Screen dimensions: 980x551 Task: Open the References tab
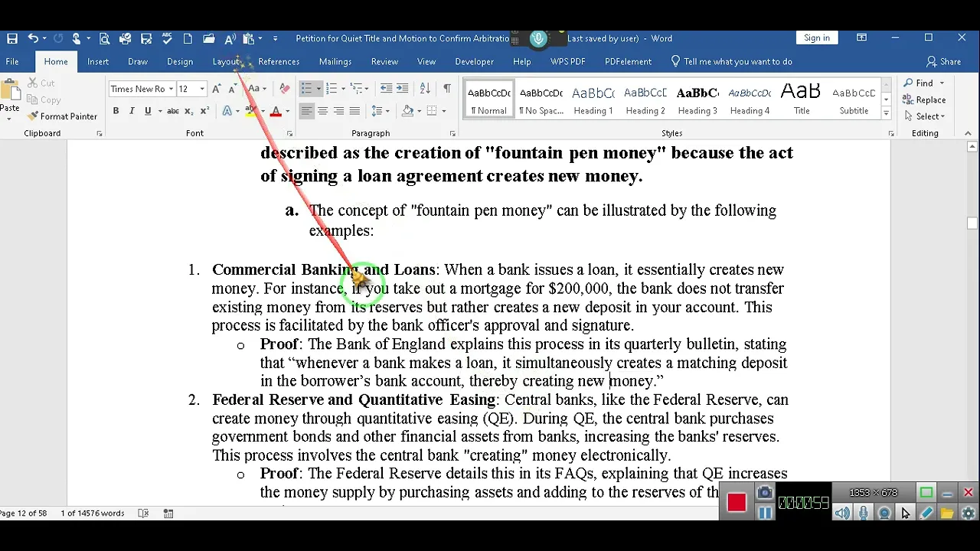(279, 61)
